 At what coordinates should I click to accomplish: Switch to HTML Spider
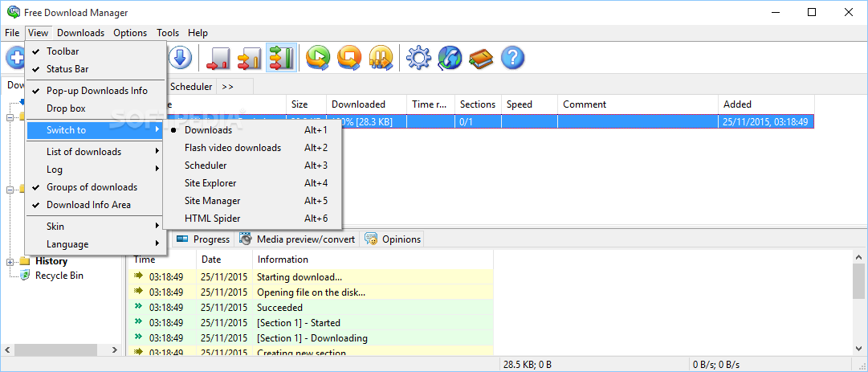(x=252, y=219)
